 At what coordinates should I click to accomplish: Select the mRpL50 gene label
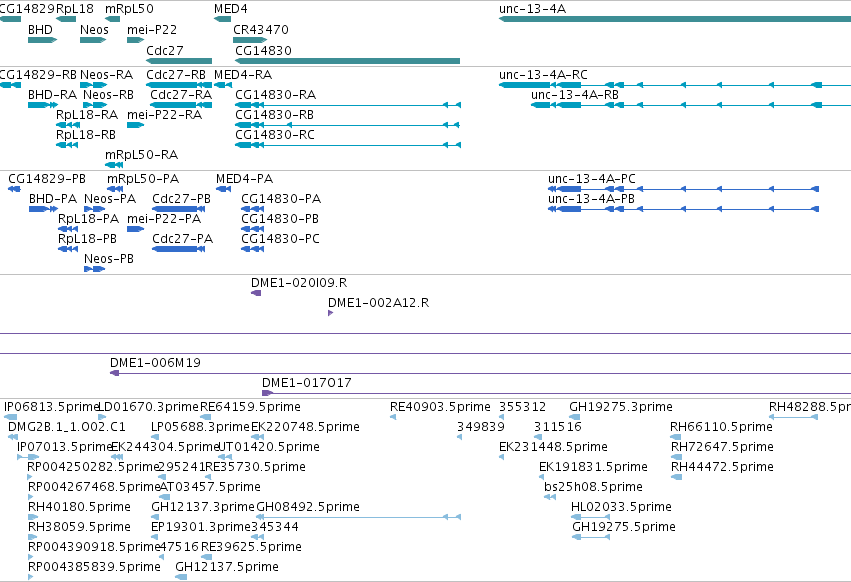coord(129,9)
